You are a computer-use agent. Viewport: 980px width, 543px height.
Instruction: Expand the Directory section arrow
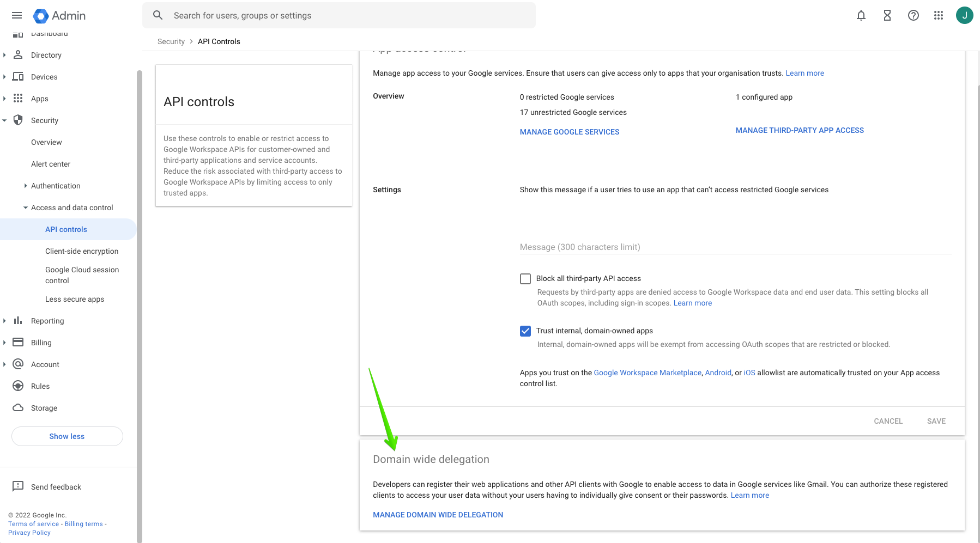click(4, 55)
